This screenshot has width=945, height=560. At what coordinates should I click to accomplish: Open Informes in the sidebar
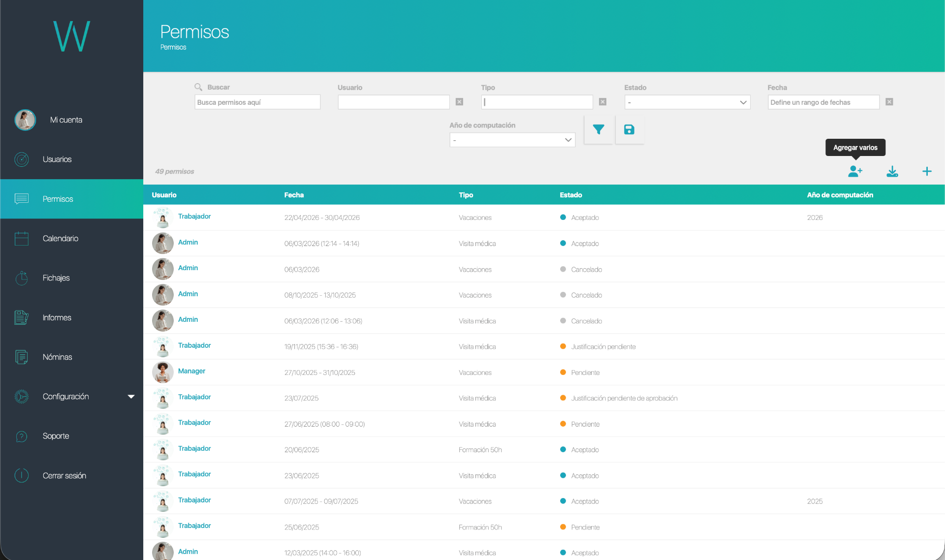point(71,318)
